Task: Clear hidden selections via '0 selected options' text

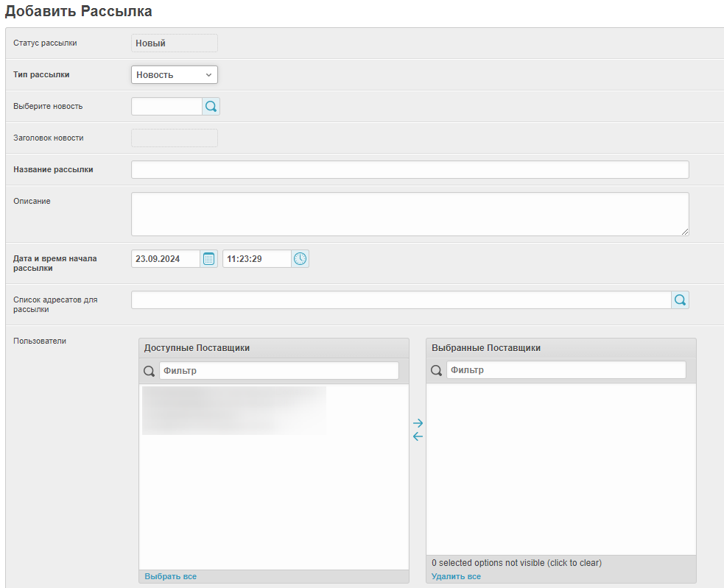Action: 516,563
